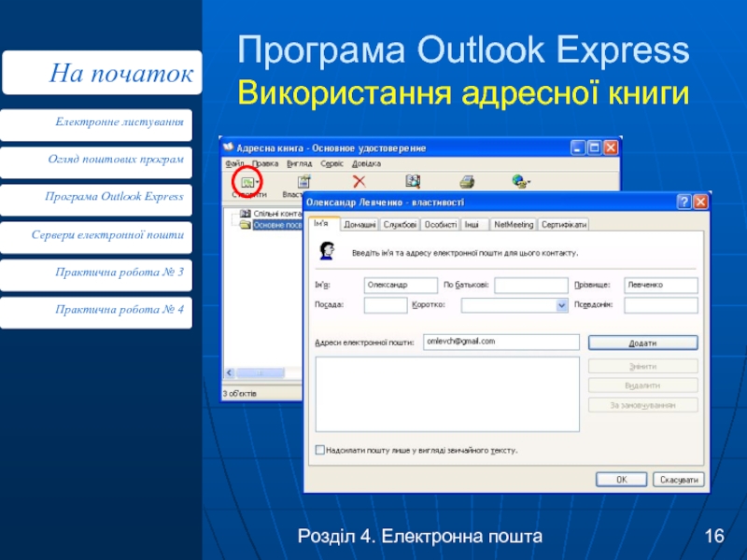Switch to the Ім'я tab
This screenshot has height=560, width=747.
(x=324, y=223)
